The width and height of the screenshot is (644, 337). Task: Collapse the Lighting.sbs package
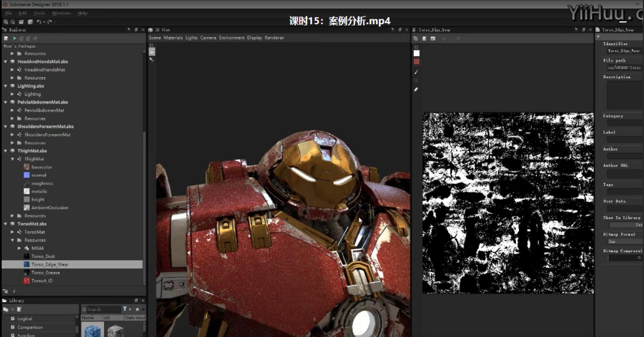6,86
